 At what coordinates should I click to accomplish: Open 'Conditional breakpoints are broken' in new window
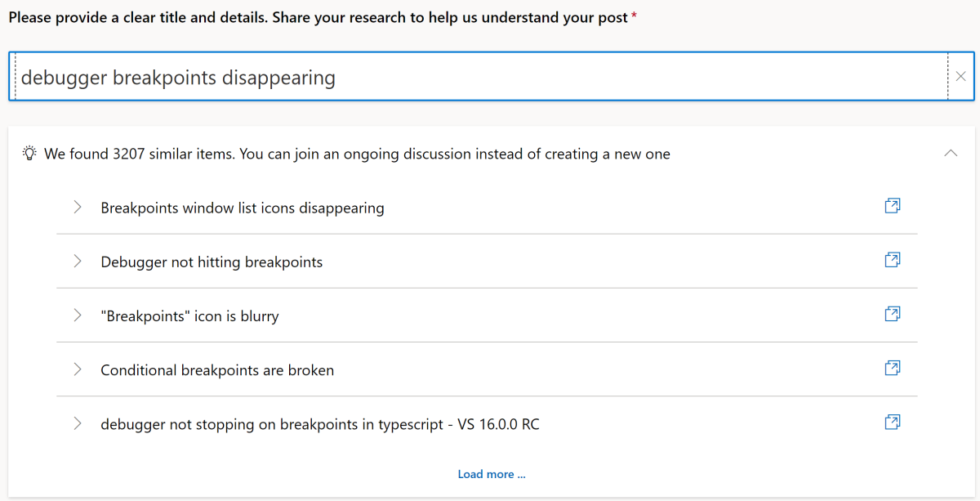pos(893,369)
